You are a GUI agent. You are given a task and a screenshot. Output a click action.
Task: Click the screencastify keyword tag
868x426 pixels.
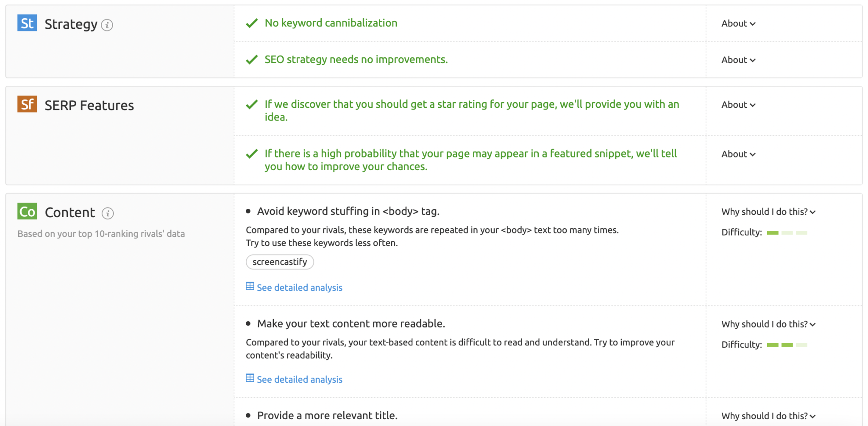point(280,262)
